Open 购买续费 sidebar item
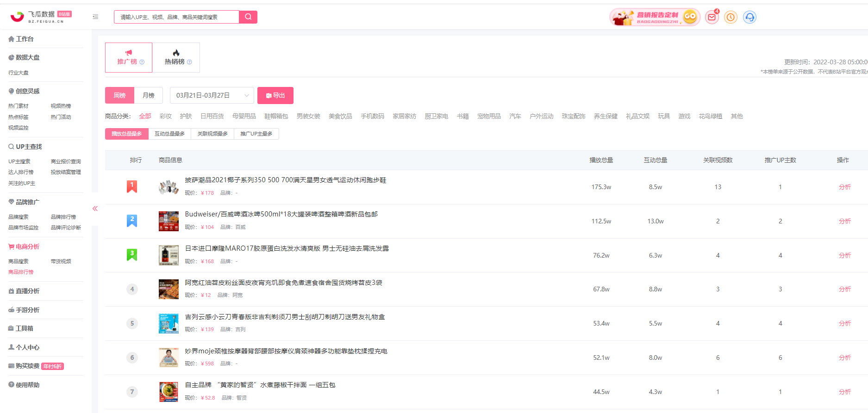868x413 pixels. coord(36,366)
